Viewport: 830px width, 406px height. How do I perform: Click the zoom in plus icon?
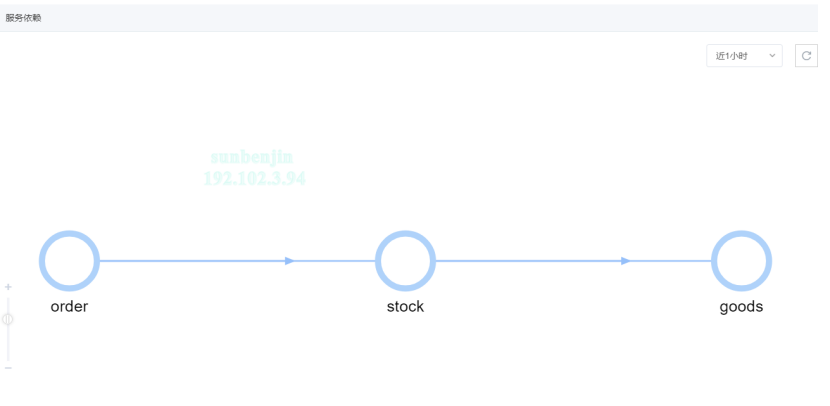click(9, 288)
